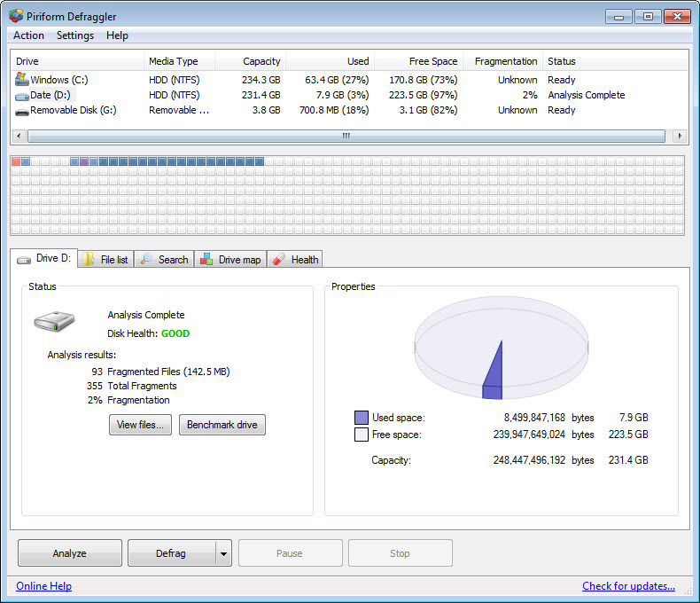Expand the Defrag dropdown arrow
700x603 pixels.
223,553
